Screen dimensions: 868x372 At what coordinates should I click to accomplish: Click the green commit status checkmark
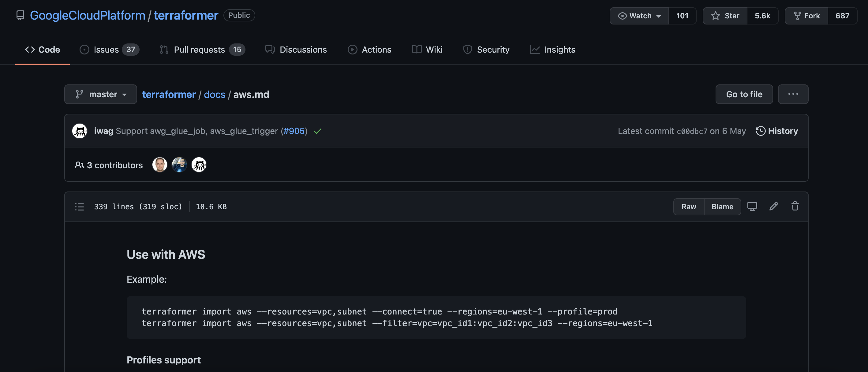(317, 131)
